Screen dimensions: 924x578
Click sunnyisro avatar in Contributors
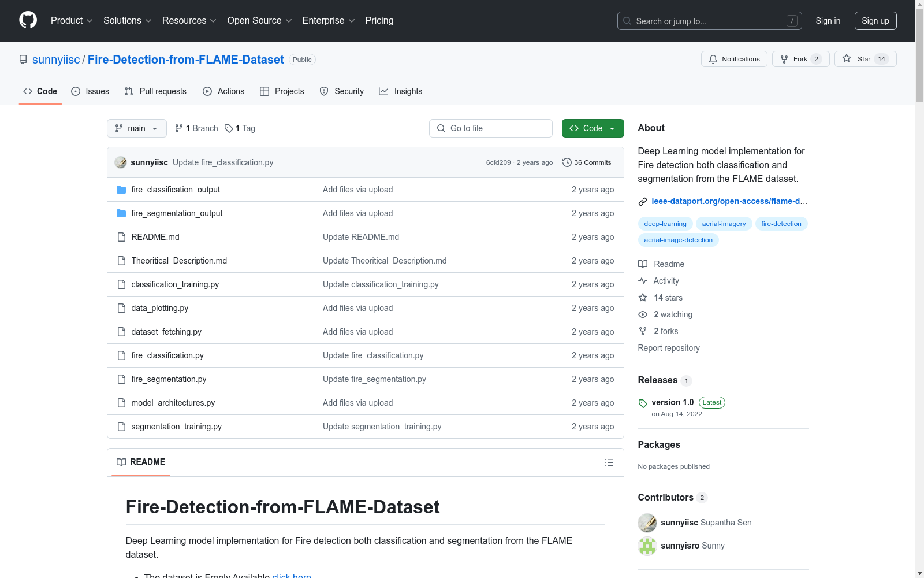[647, 546]
